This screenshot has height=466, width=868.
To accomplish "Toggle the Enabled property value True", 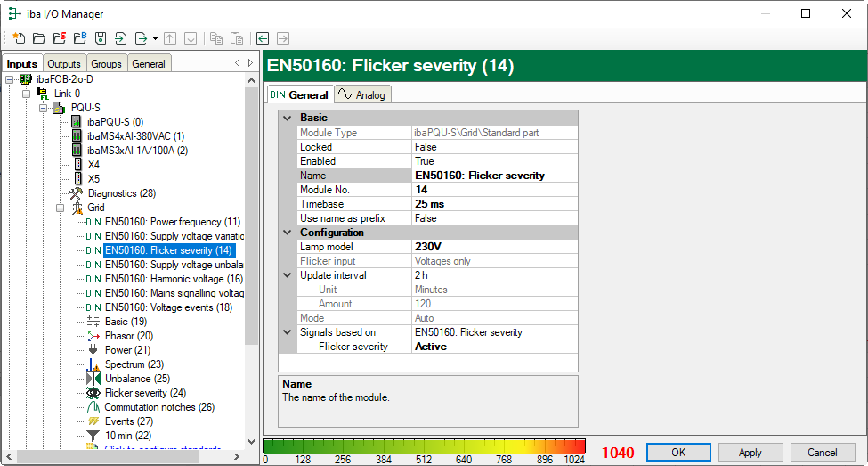I will [x=494, y=161].
